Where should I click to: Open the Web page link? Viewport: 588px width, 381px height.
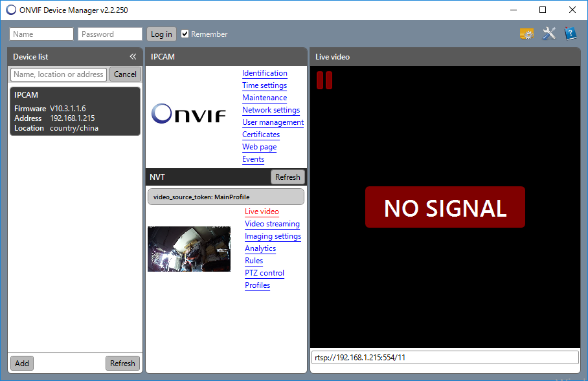(260, 147)
